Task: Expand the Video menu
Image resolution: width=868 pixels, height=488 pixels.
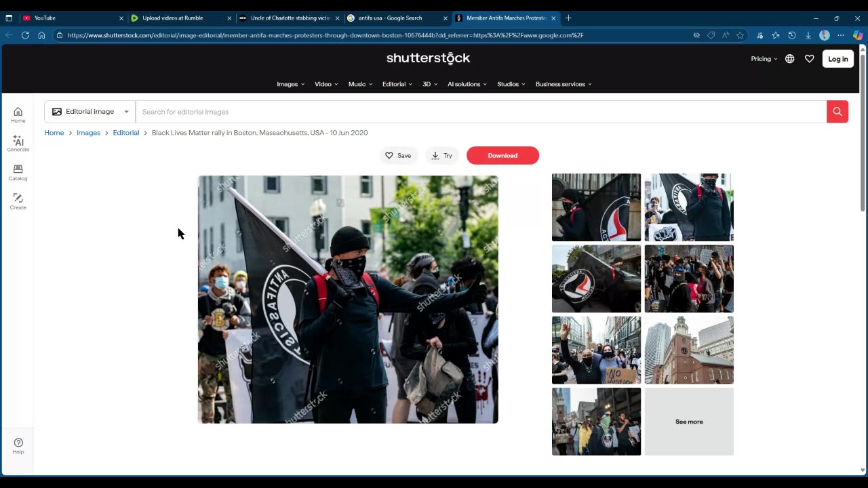Action: click(x=326, y=84)
